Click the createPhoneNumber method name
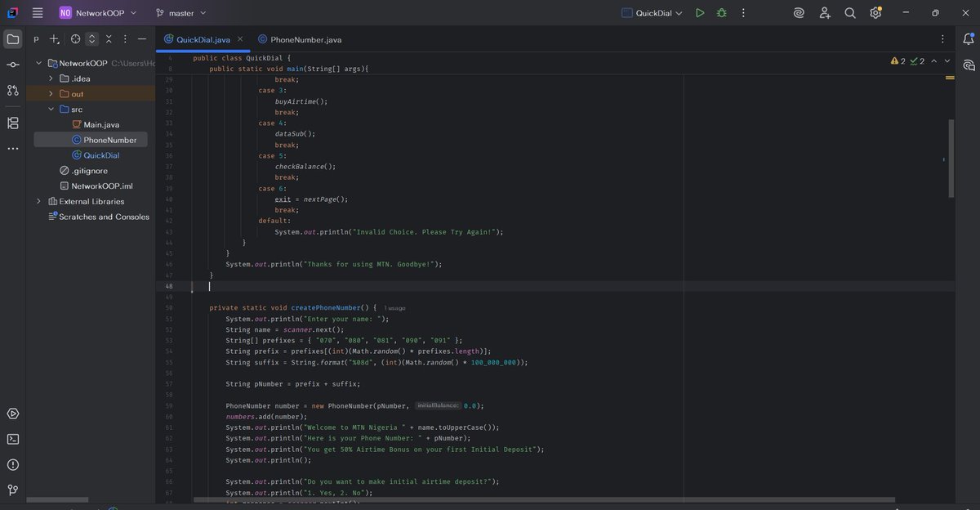Image resolution: width=980 pixels, height=510 pixels. coord(326,308)
